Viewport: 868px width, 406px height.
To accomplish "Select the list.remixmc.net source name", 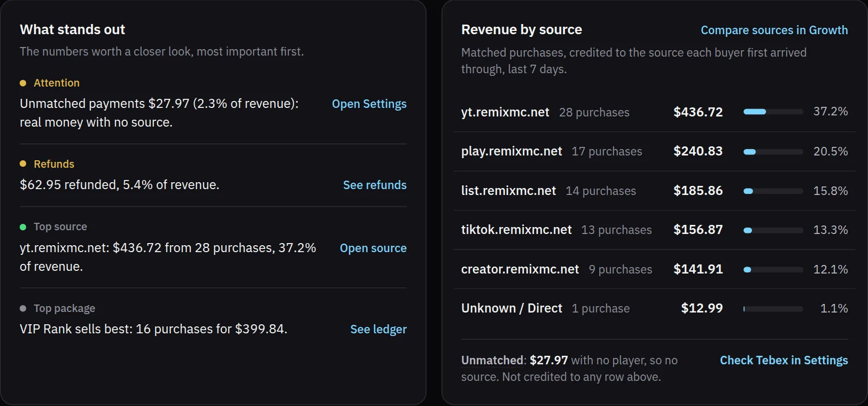I will click(x=508, y=191).
